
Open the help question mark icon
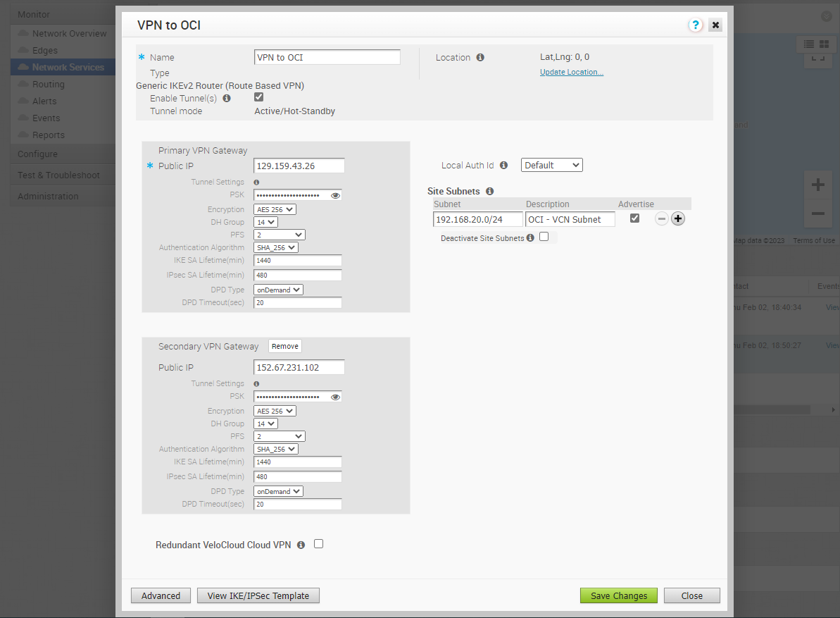[696, 25]
